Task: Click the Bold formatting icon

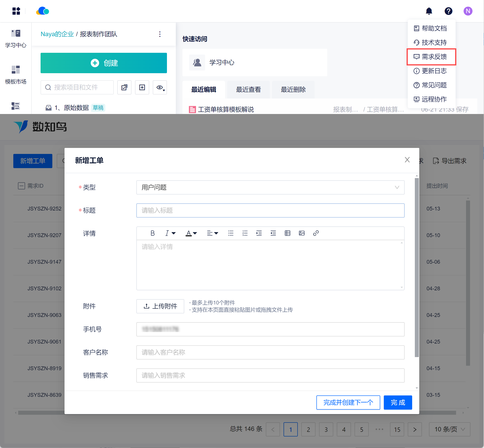Action: point(153,233)
